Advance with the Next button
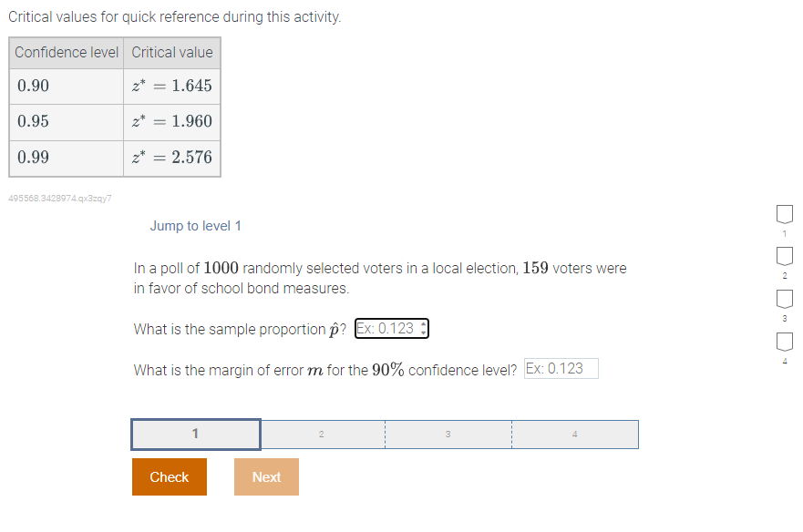 [266, 476]
